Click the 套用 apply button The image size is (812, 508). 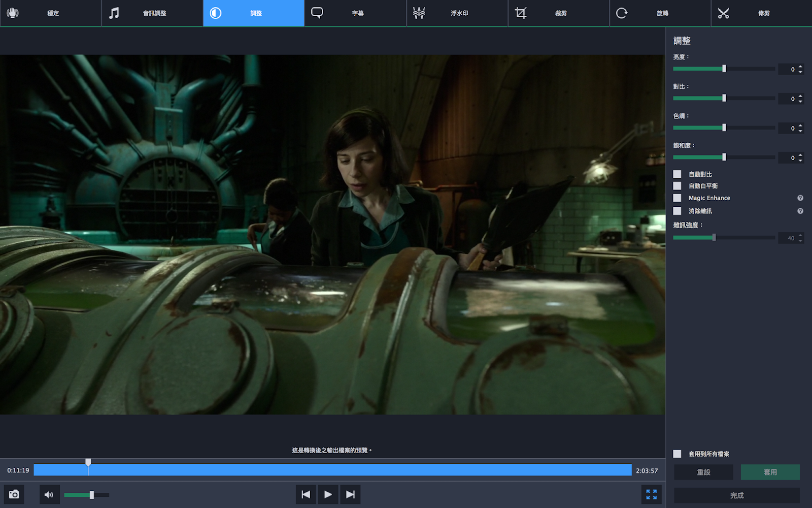[x=770, y=472]
